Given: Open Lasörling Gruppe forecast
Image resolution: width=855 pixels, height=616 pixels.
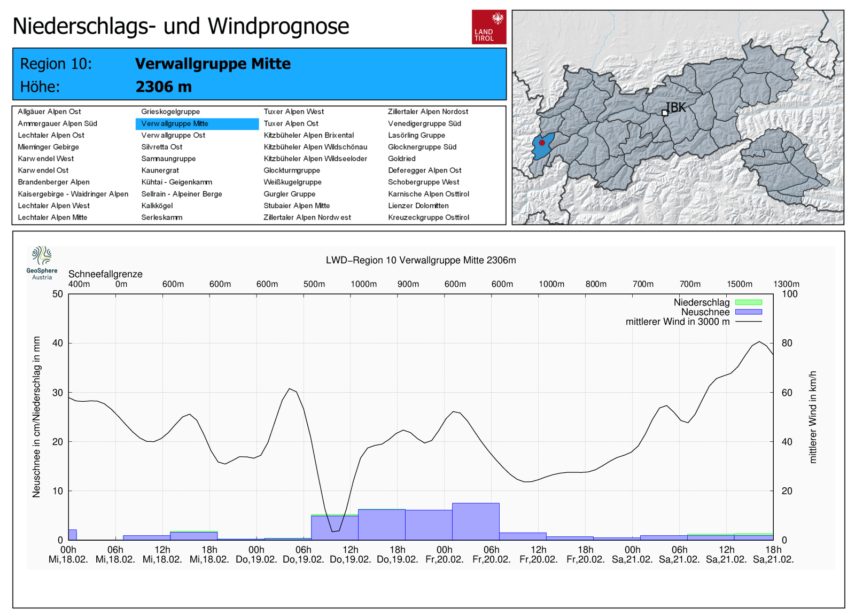Looking at the screenshot, I should point(416,135).
